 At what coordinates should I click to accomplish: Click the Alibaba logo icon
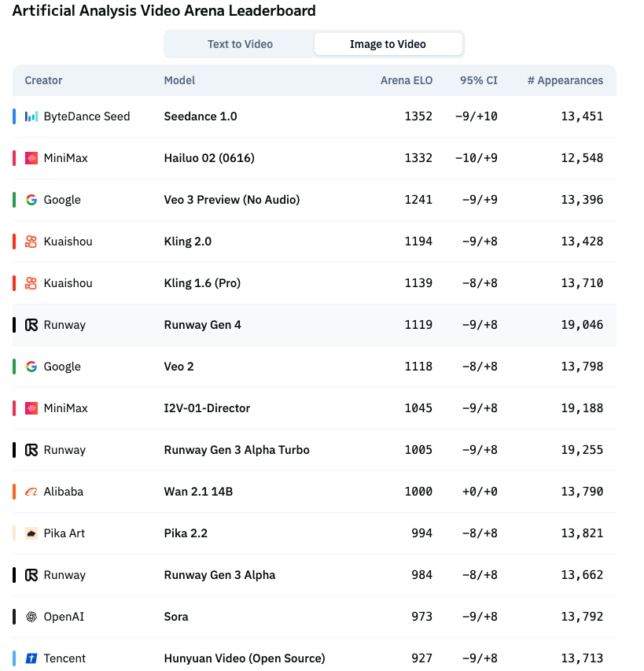click(x=31, y=492)
